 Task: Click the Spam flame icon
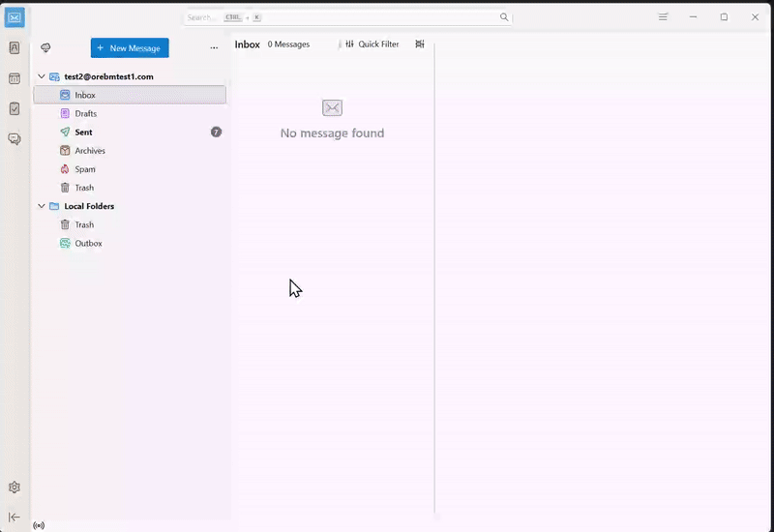(x=65, y=169)
